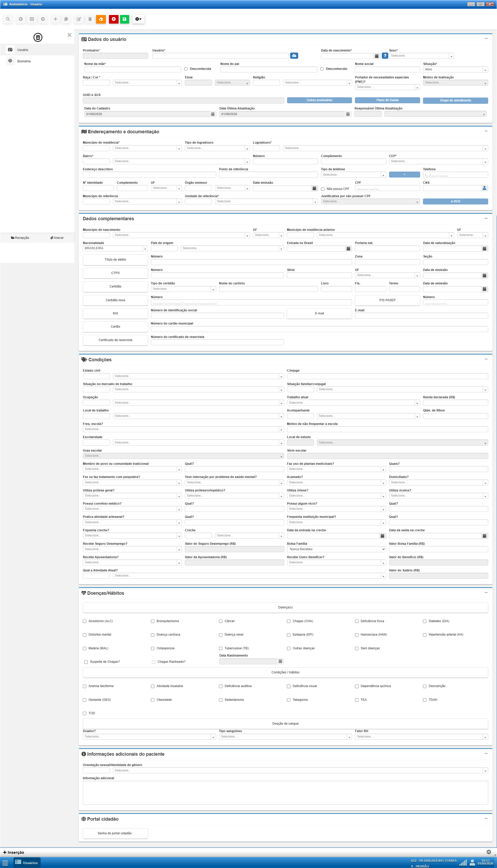
Task: Open the record list toolbar icon
Action: click(x=32, y=19)
